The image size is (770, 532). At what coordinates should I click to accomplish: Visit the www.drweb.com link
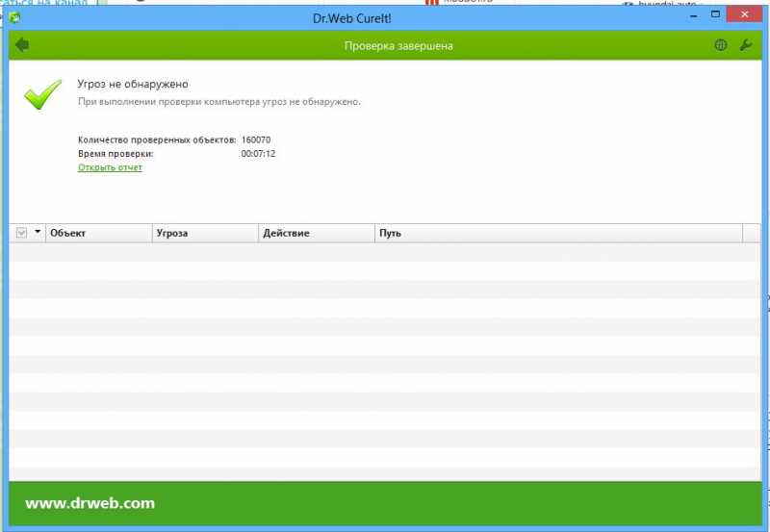(x=90, y=503)
